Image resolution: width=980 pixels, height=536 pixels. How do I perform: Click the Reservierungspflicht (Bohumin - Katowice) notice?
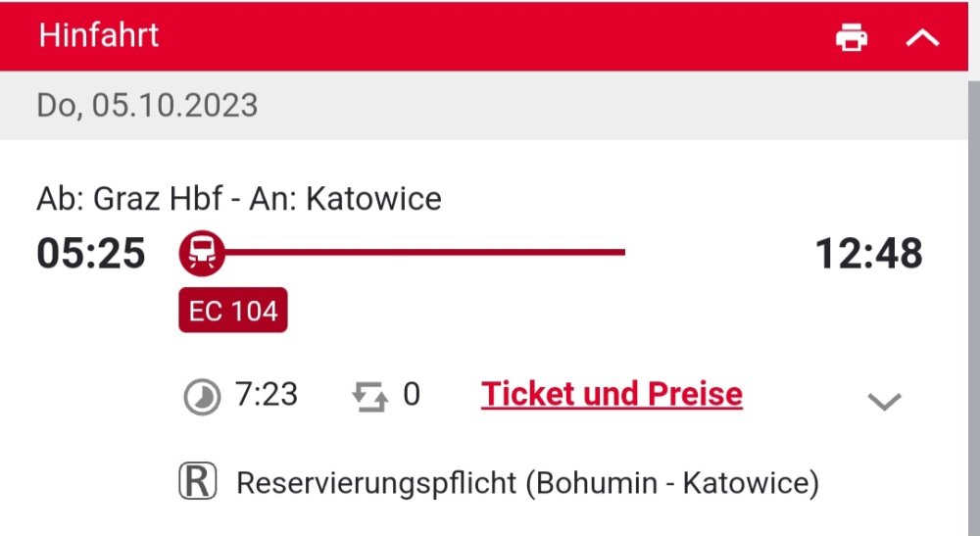point(527,483)
